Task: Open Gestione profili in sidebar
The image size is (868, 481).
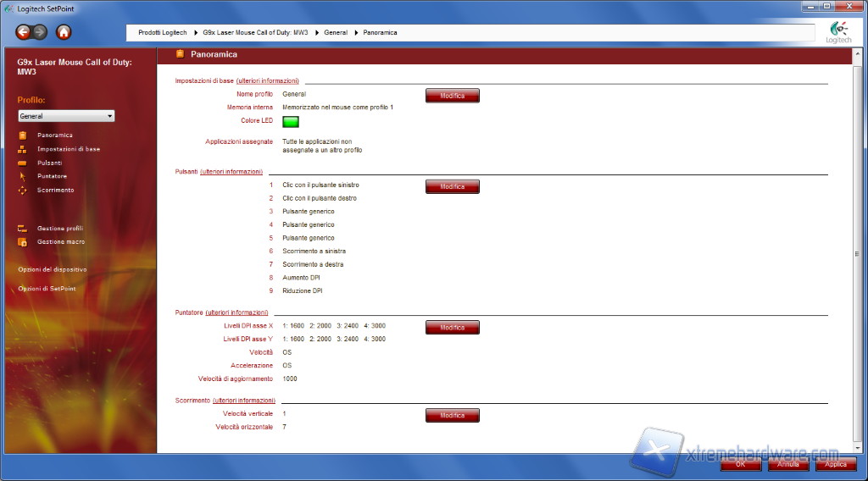Action: pyautogui.click(x=59, y=229)
